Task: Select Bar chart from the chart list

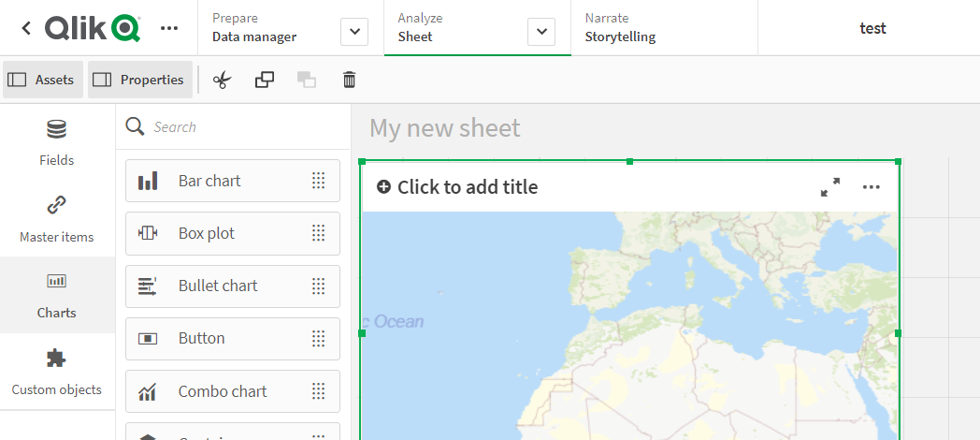Action: pos(233,181)
